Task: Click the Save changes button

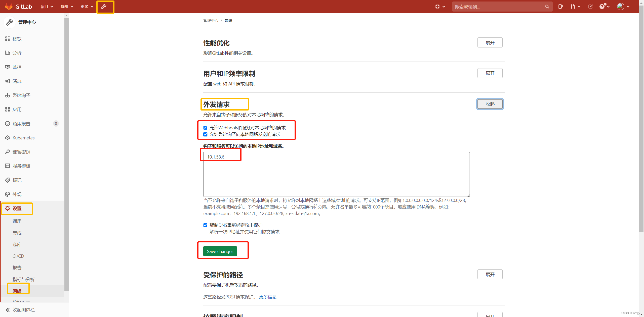Action: (220, 251)
